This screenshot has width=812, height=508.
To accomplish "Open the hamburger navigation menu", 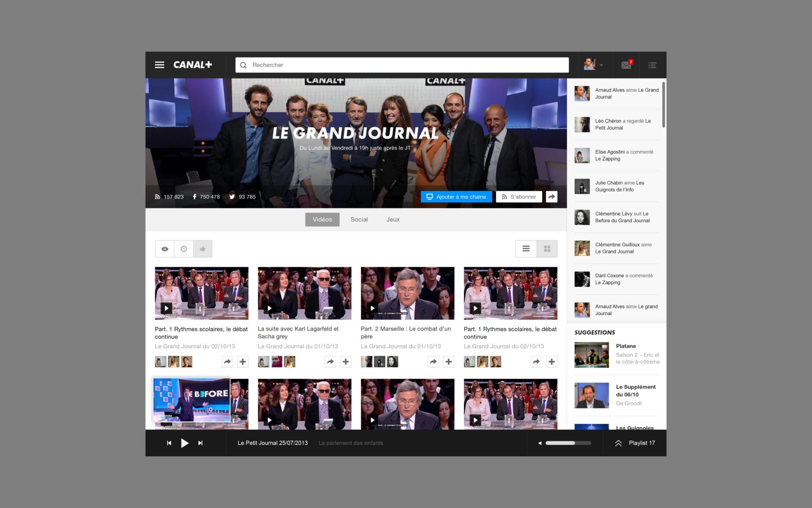I will point(159,65).
